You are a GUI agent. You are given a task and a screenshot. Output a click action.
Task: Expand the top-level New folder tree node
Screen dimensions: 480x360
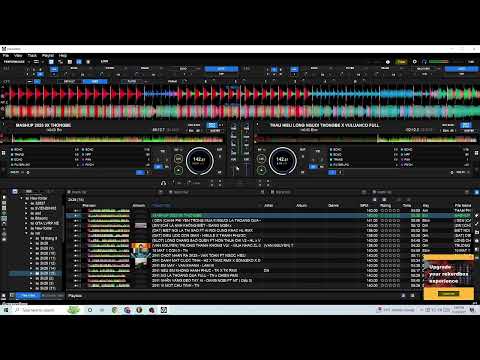click(x=22, y=198)
